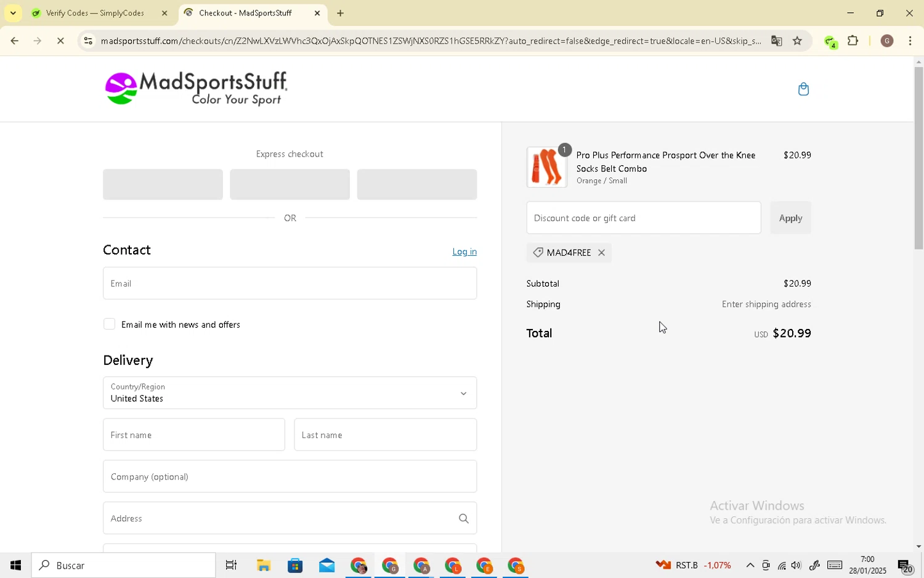Viewport: 924px width, 578px height.
Task: Click the touch keyboard tray icon
Action: click(x=835, y=565)
